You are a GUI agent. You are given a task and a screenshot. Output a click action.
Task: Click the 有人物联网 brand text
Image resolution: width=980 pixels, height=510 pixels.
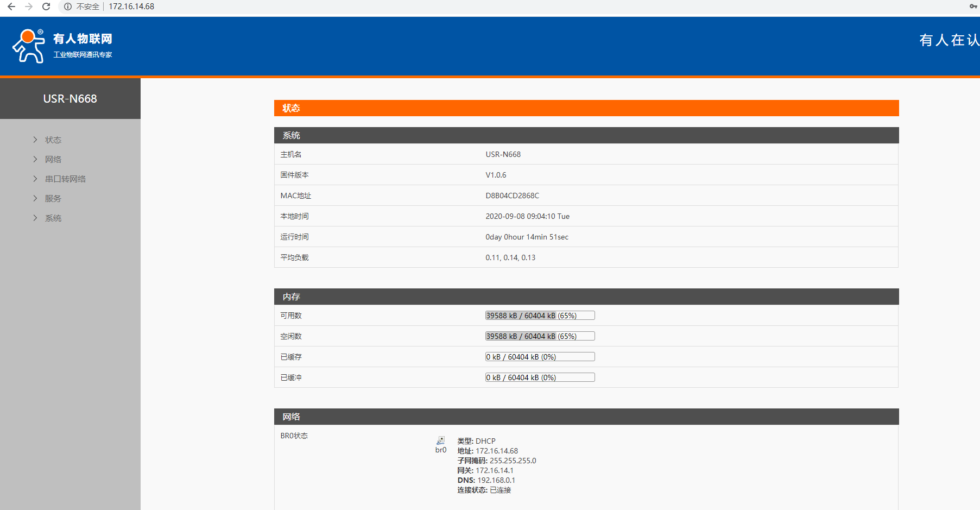pyautogui.click(x=83, y=39)
